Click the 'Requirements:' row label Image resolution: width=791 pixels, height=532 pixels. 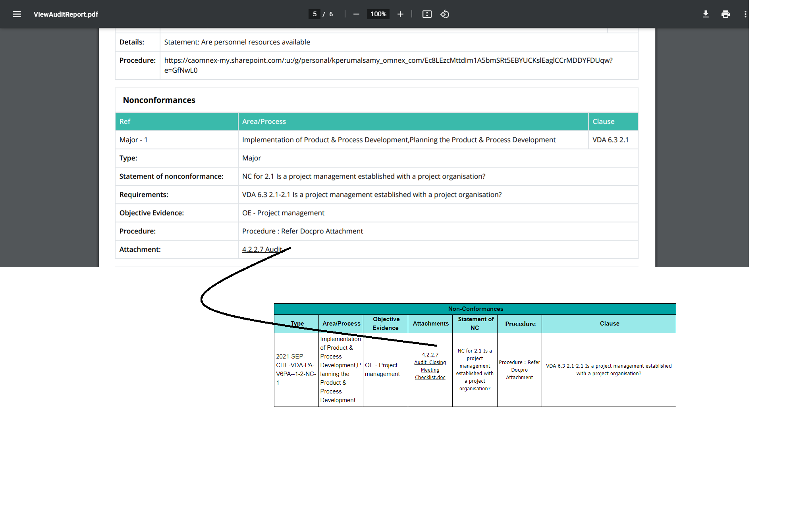pyautogui.click(x=144, y=195)
